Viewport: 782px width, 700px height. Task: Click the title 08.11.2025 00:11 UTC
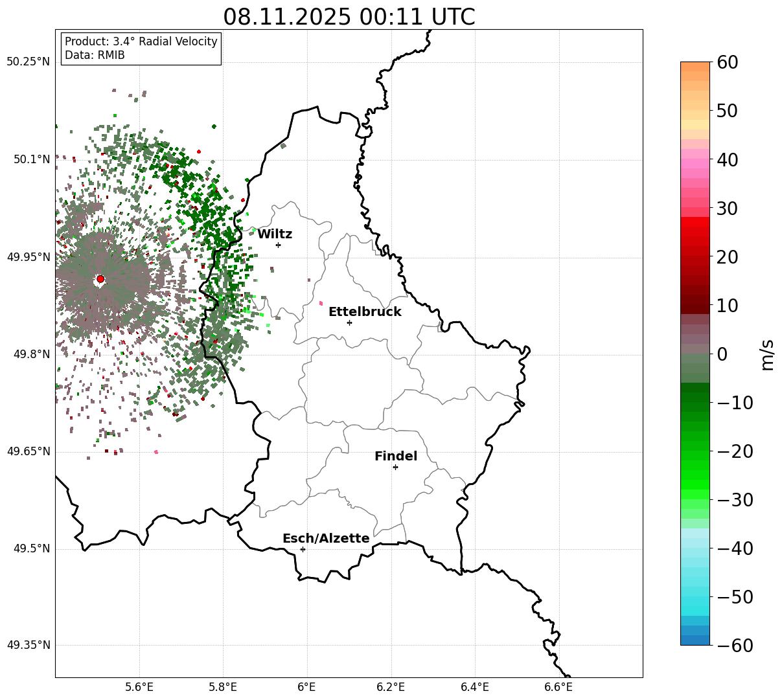click(349, 17)
